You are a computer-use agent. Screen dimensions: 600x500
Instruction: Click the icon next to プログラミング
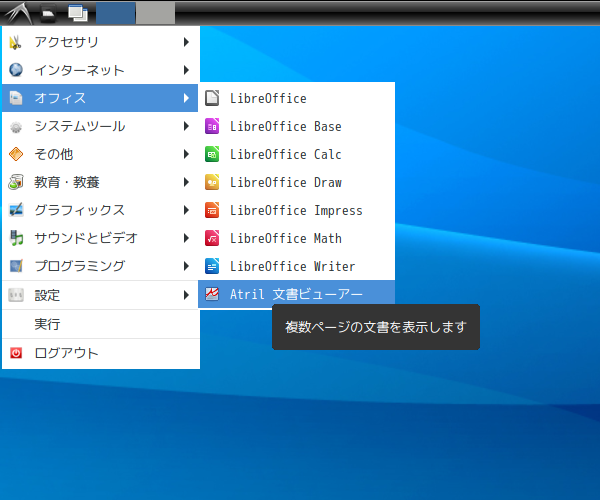coord(16,266)
